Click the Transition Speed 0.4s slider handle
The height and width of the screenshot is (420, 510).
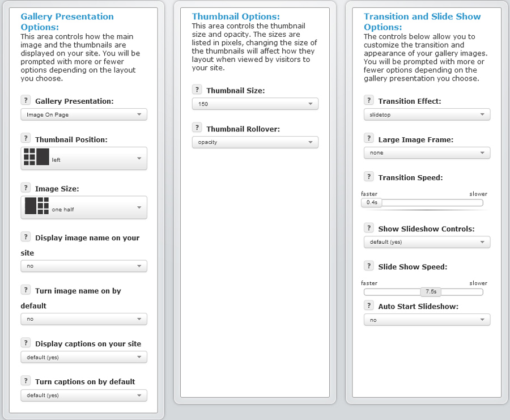[371, 203]
